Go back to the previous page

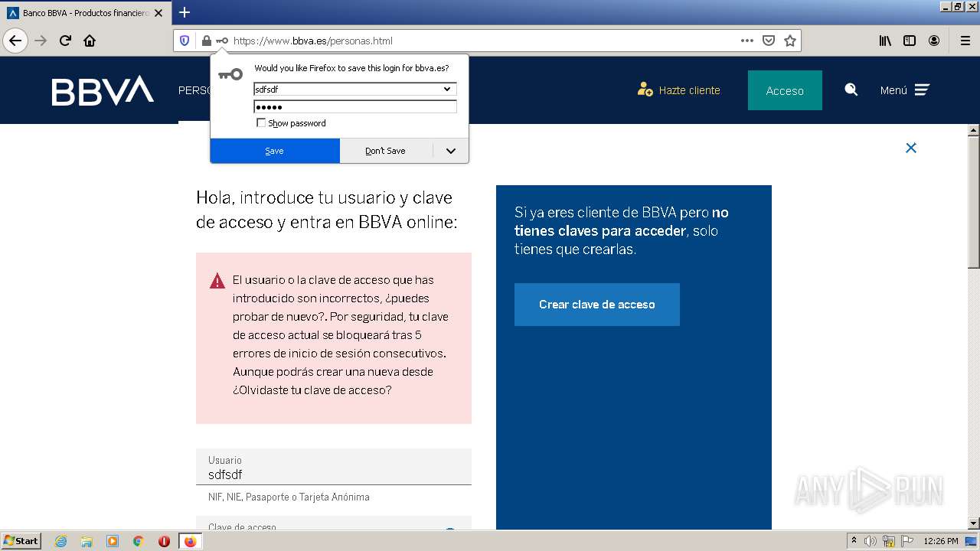pos(15,41)
